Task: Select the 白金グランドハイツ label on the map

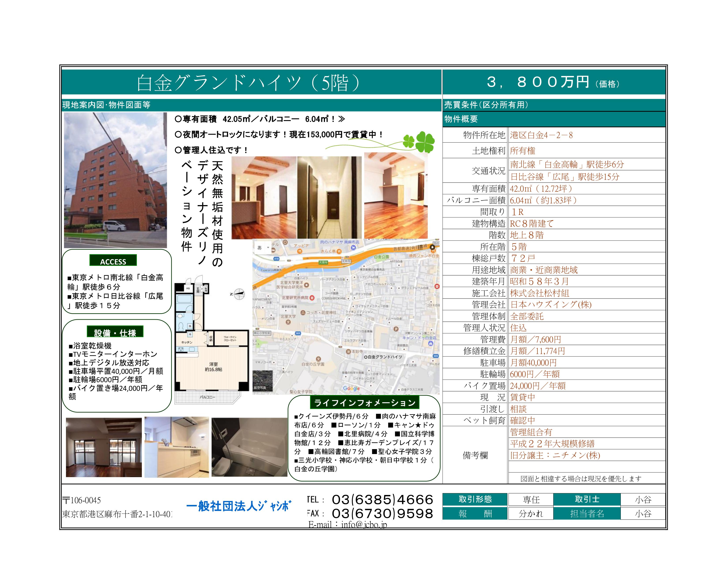Action: coord(383,357)
